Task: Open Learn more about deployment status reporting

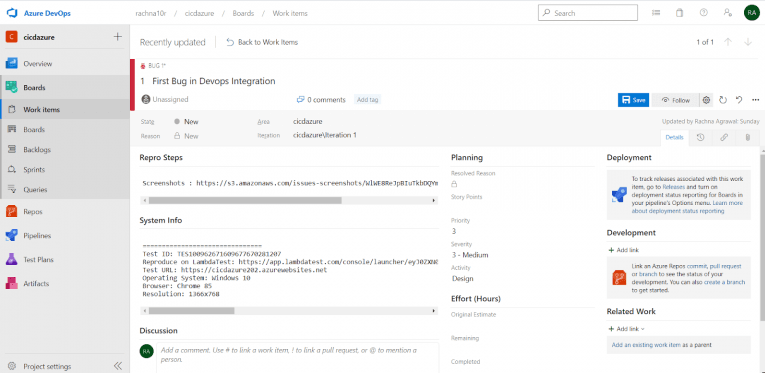Action: (x=687, y=207)
